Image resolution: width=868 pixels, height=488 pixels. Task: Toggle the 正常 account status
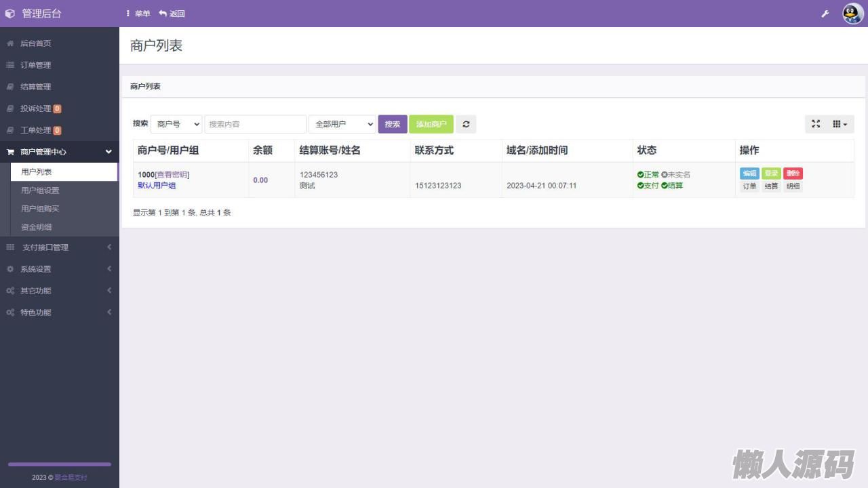click(648, 175)
